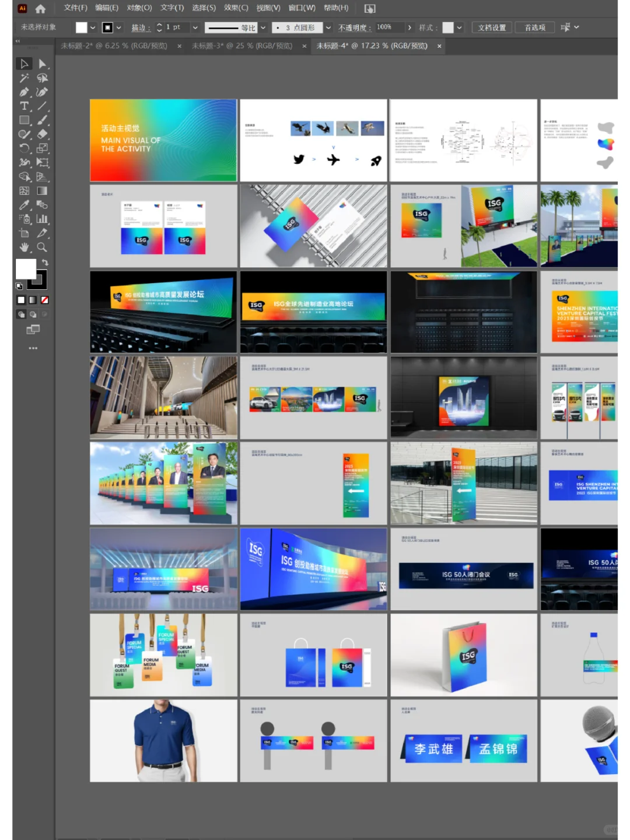Open graphic style dropdown (样式)
Screen dimensions: 630x840
[x=460, y=27]
